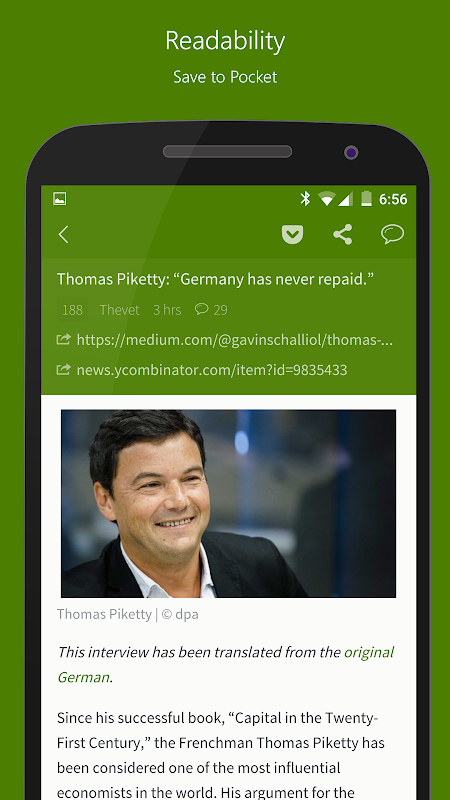Follow the "original German" link
The image size is (450, 800).
pos(226,665)
